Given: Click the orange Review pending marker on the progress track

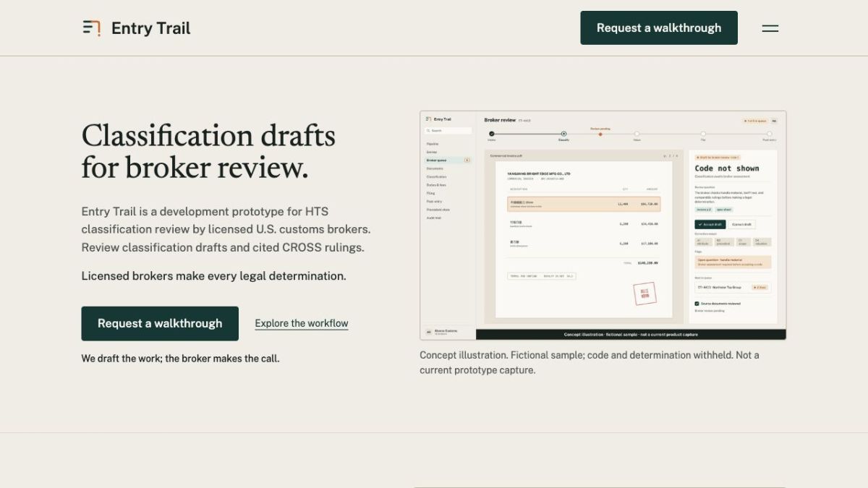Looking at the screenshot, I should click(x=600, y=134).
